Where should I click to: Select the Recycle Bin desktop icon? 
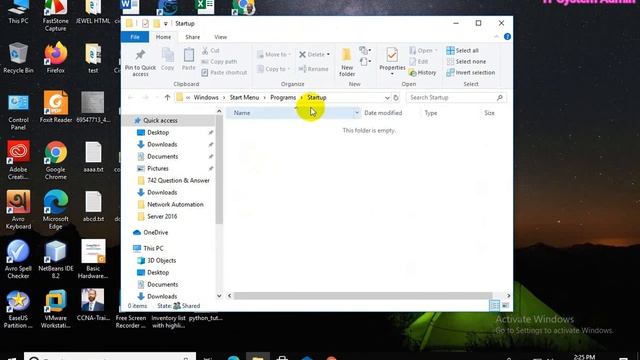tap(18, 58)
